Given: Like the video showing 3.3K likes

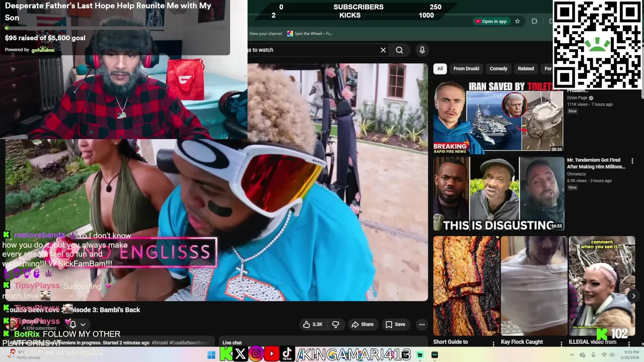Looking at the screenshot, I should pyautogui.click(x=312, y=324).
